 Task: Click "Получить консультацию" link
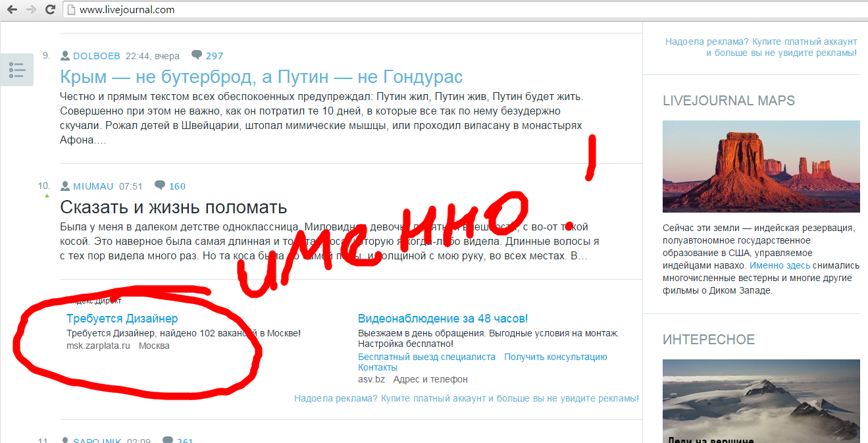tap(555, 357)
